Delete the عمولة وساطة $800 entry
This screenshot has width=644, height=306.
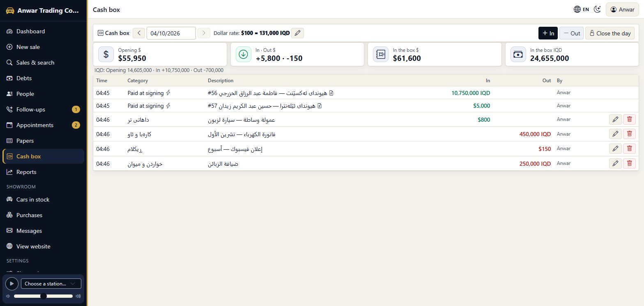[x=629, y=120]
